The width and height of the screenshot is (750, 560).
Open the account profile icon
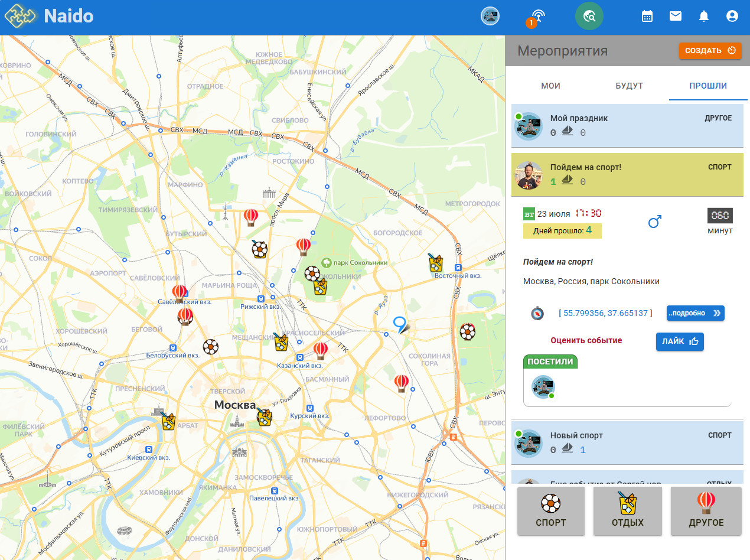click(732, 16)
